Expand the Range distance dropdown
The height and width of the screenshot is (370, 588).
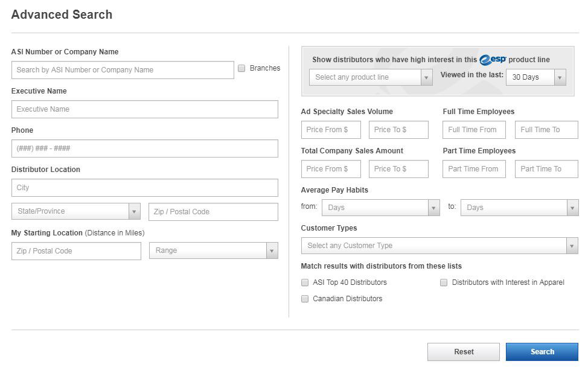[214, 250]
